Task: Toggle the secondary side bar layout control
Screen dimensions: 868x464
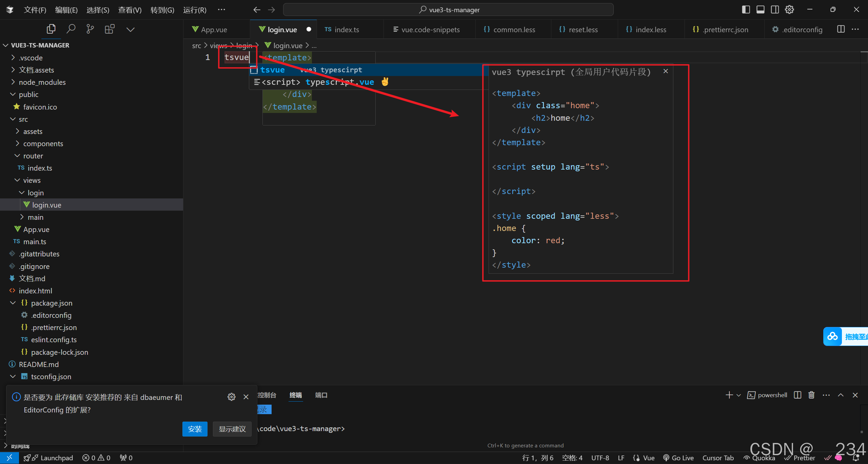Action: [x=775, y=9]
